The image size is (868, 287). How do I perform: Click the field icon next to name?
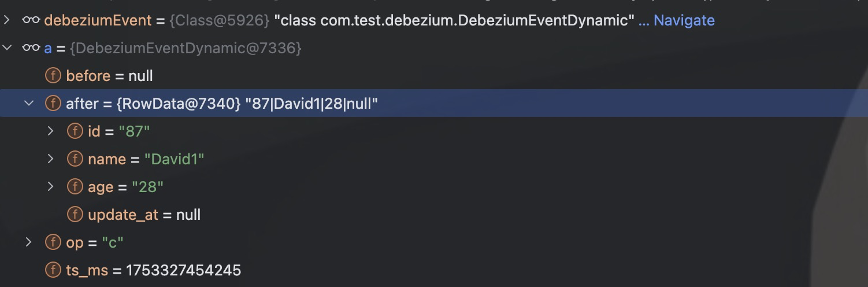(75, 159)
